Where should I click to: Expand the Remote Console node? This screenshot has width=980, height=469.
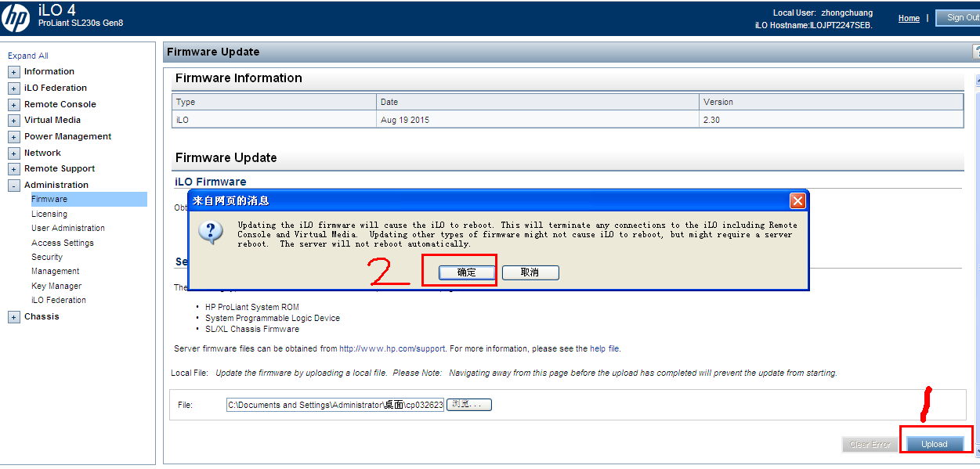click(x=13, y=105)
